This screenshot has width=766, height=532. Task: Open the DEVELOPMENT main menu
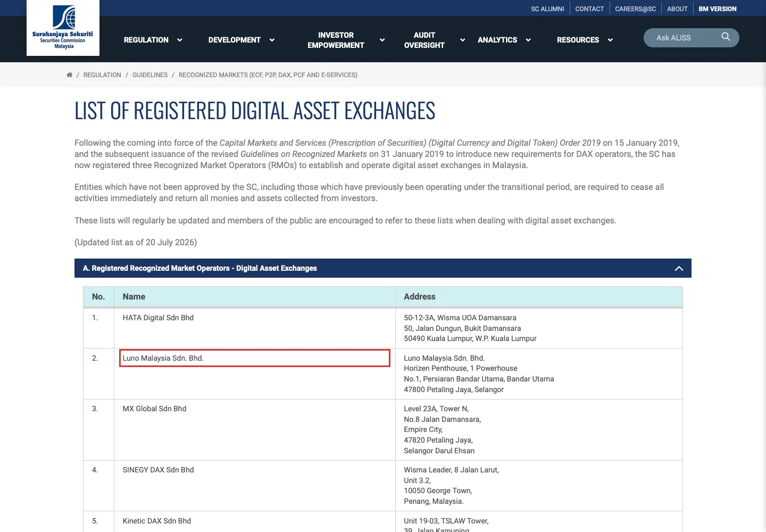point(235,40)
